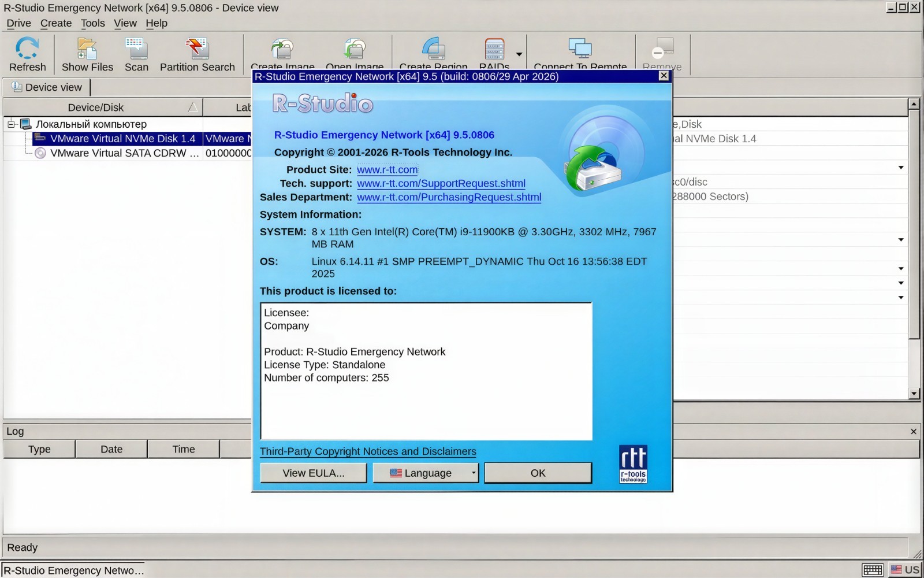Click the NVMe disk drive icon in tree
924x578 pixels.
click(x=40, y=138)
